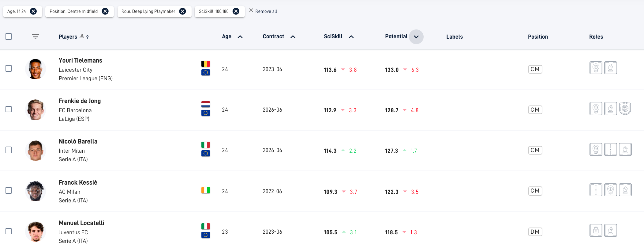
Task: Click the CM position badge for Tielemans
Action: [x=535, y=69]
